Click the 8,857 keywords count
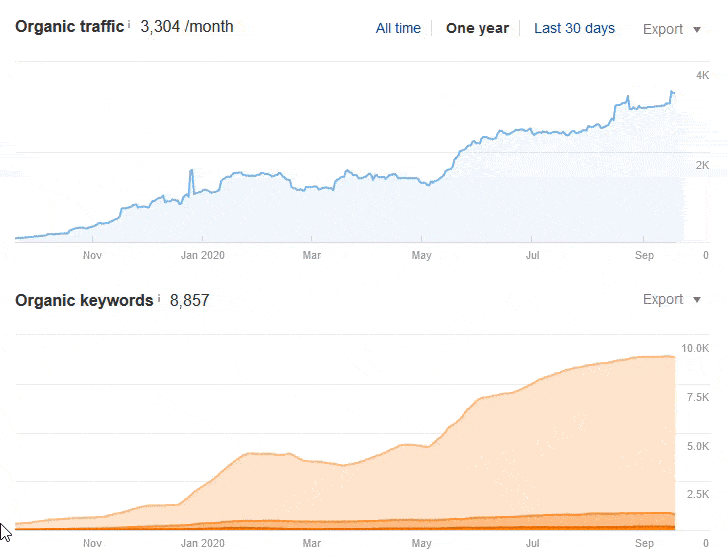728x560 pixels. click(189, 300)
